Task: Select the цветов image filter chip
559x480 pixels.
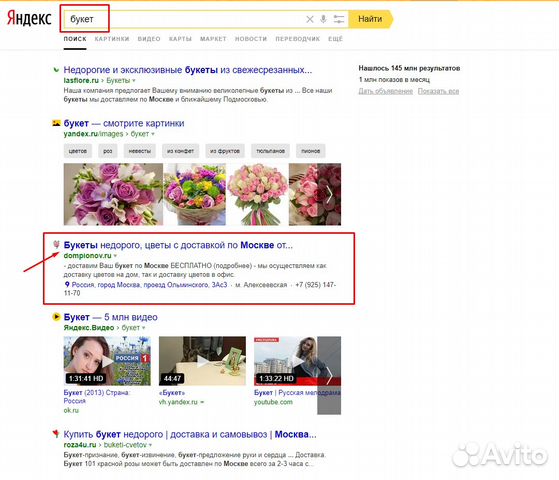Action: click(78, 151)
